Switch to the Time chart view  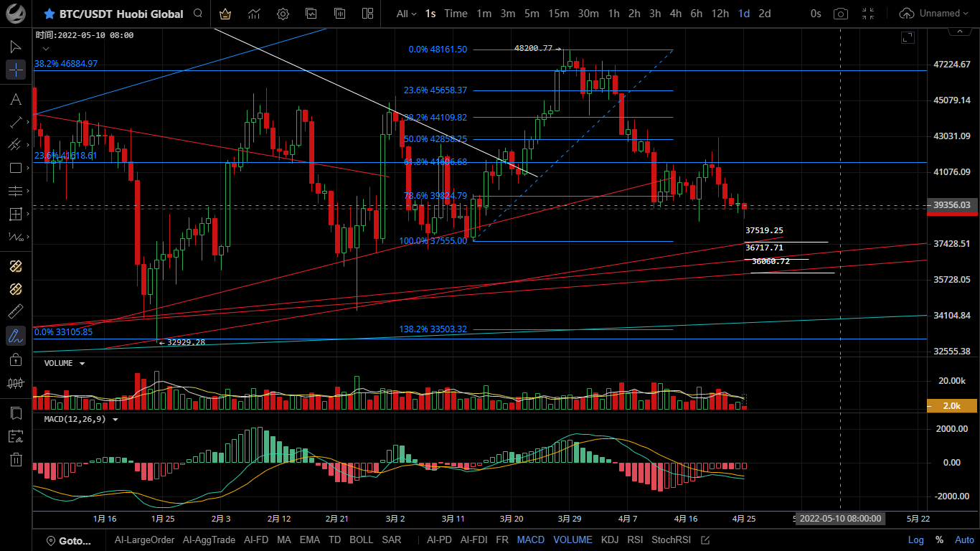456,14
